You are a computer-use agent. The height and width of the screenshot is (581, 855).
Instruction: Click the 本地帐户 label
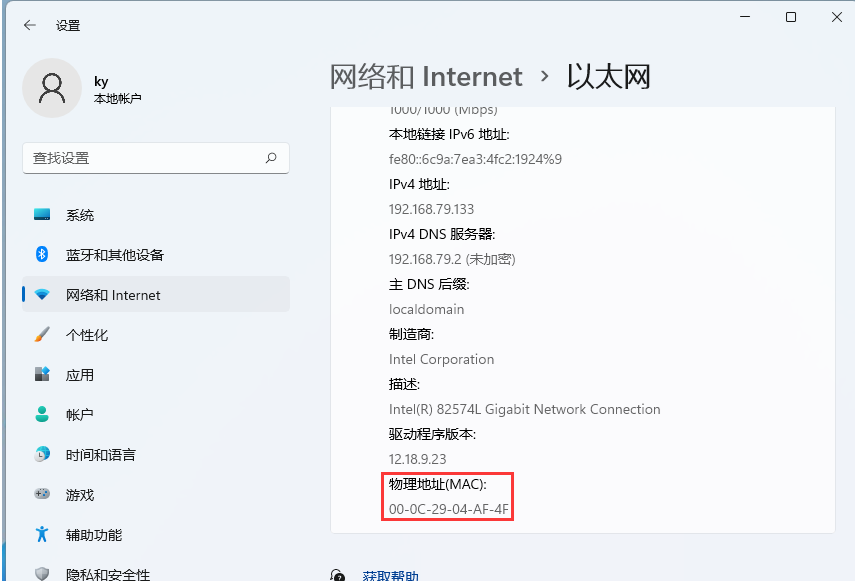[117, 99]
